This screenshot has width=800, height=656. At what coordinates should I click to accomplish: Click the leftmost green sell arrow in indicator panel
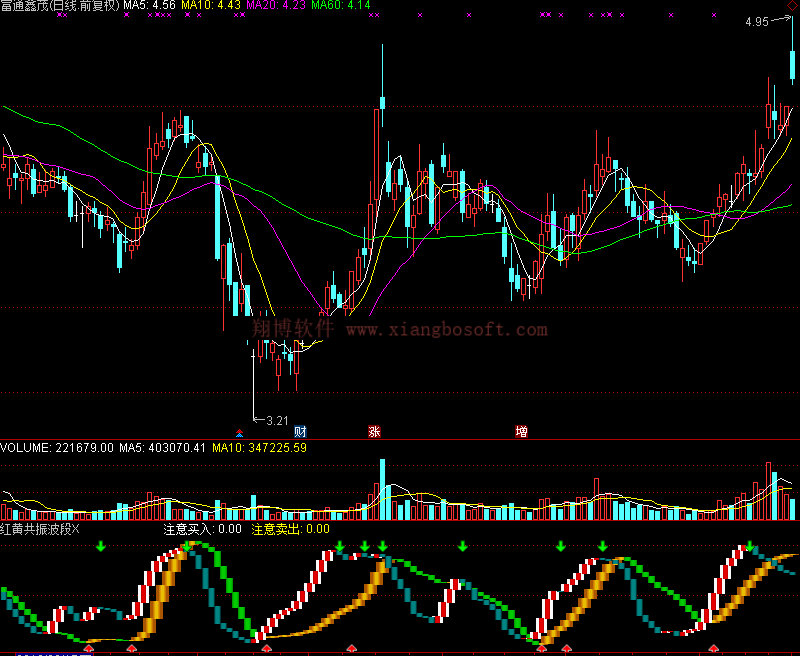[101, 546]
